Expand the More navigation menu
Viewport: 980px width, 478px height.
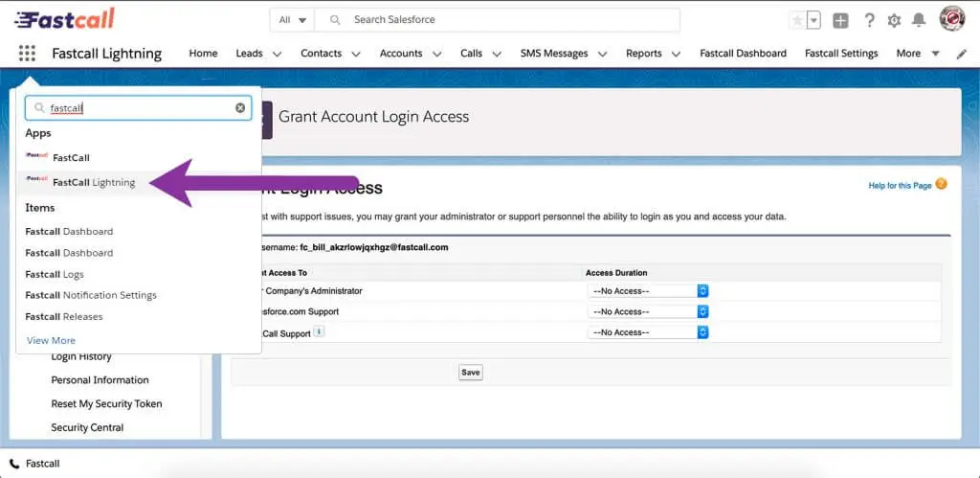917,54
